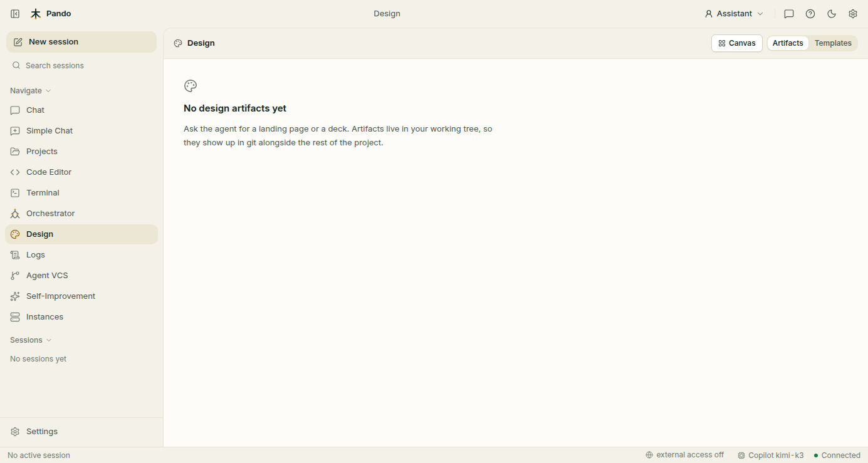Click the Design title in the top bar

[387, 14]
